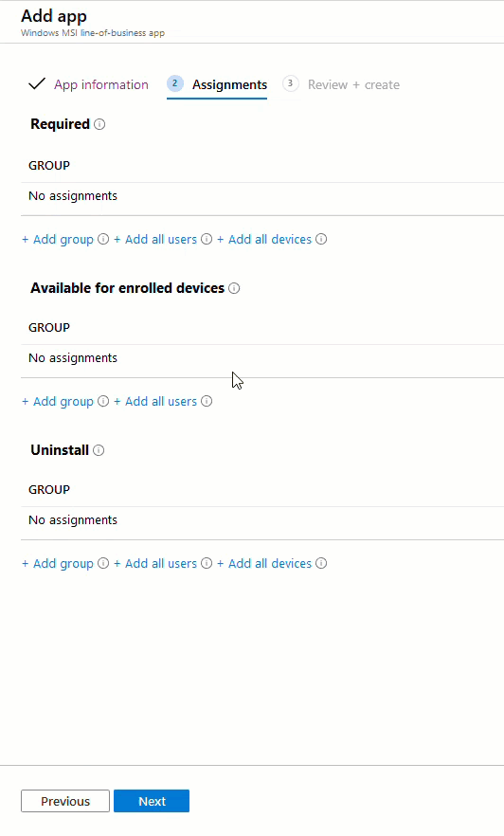Image resolution: width=504 pixels, height=836 pixels.
Task: Add all devices under Required
Action: point(264,240)
